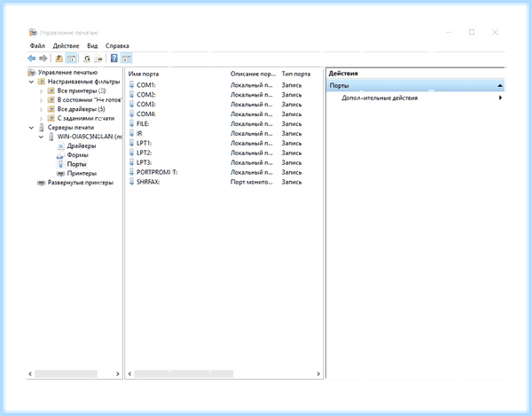This screenshot has width=532, height=416.
Task: Open the Справка menu
Action: 117,46
